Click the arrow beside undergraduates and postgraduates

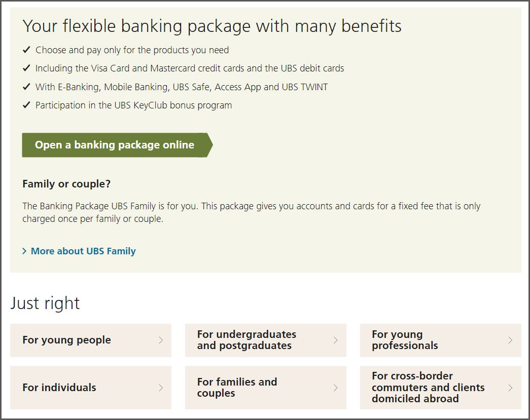coord(335,340)
